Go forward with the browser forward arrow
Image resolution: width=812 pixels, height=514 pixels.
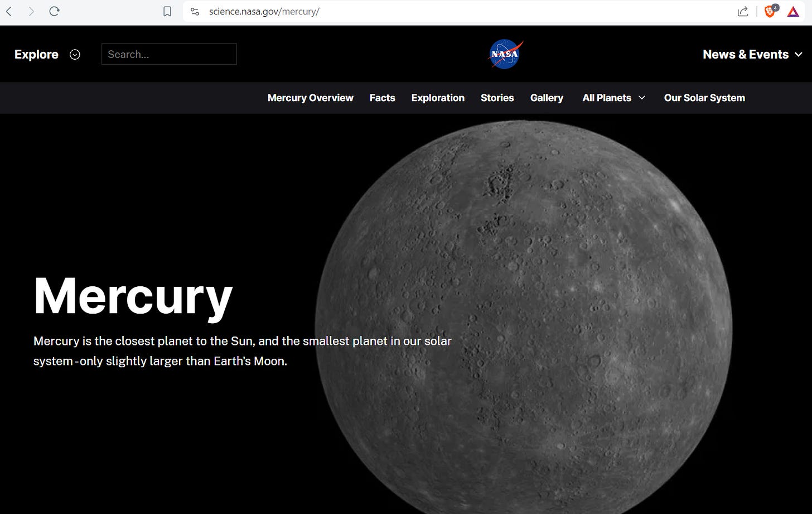[31, 11]
